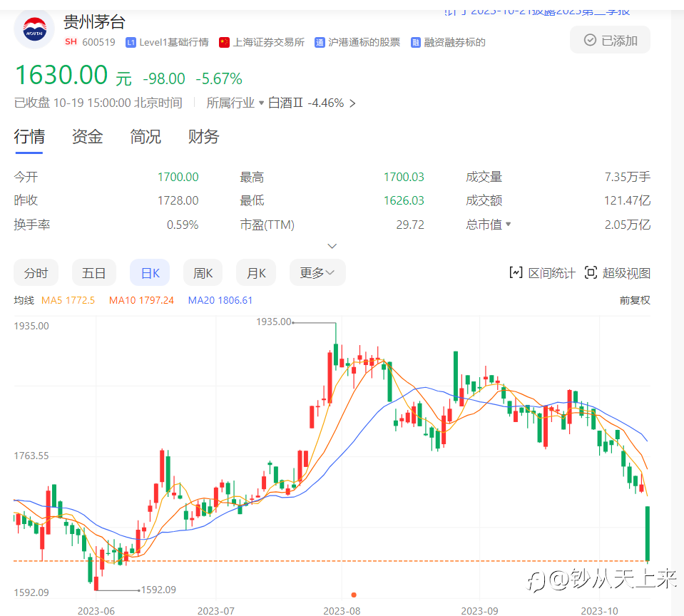
Task: Click the MA20 1806.61 indicator
Action: click(x=220, y=300)
